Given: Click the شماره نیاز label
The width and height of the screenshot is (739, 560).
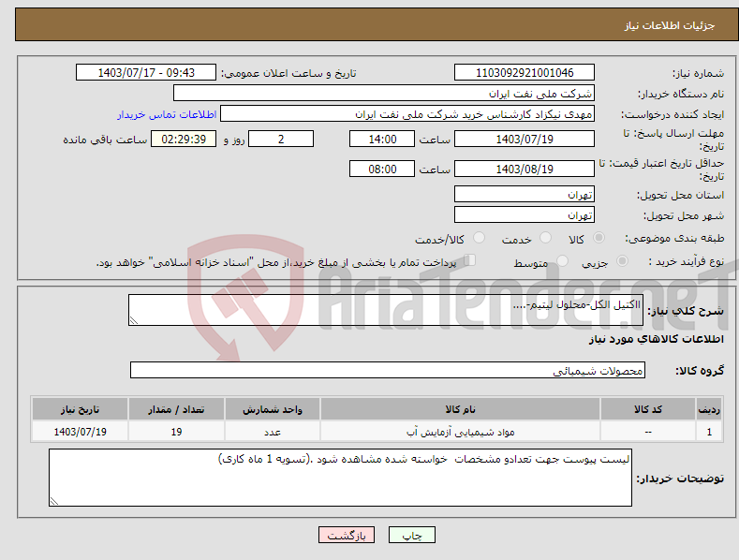Looking at the screenshot, I should point(698,74).
